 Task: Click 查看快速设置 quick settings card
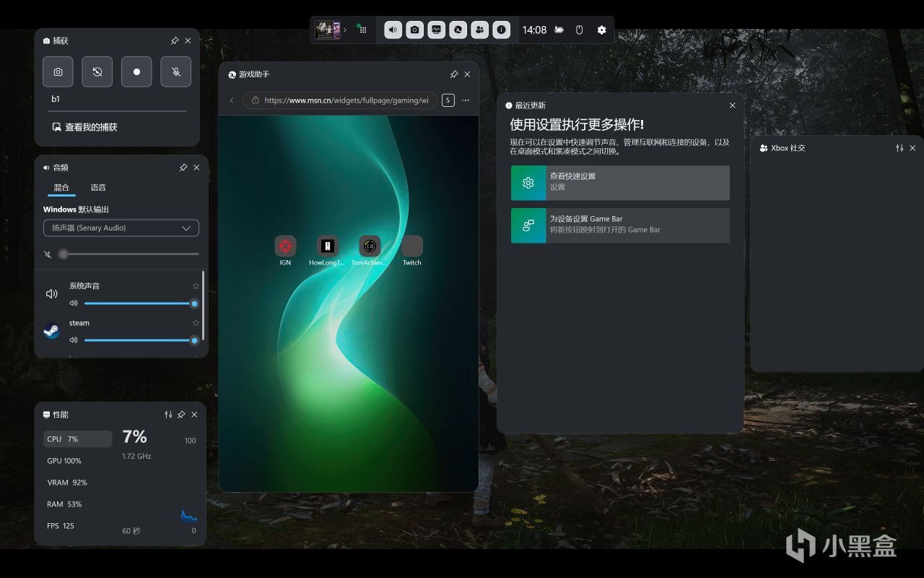click(x=620, y=183)
